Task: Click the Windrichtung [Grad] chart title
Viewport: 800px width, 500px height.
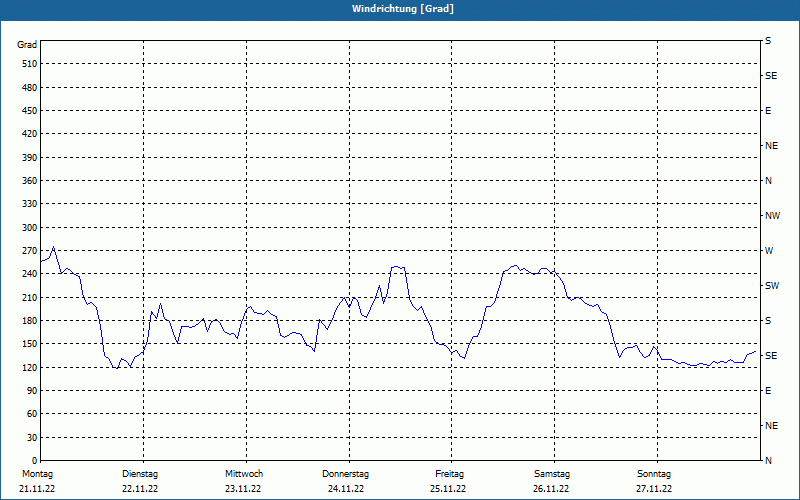Action: [403, 9]
